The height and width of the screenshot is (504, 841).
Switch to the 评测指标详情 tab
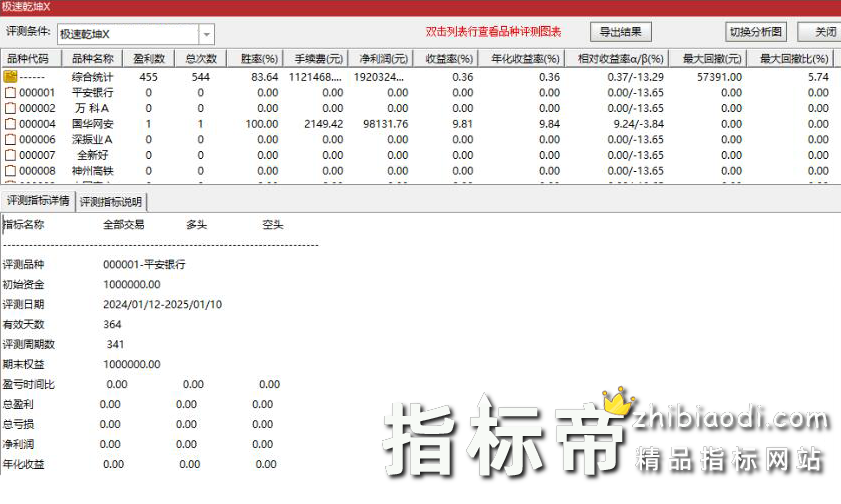(38, 201)
